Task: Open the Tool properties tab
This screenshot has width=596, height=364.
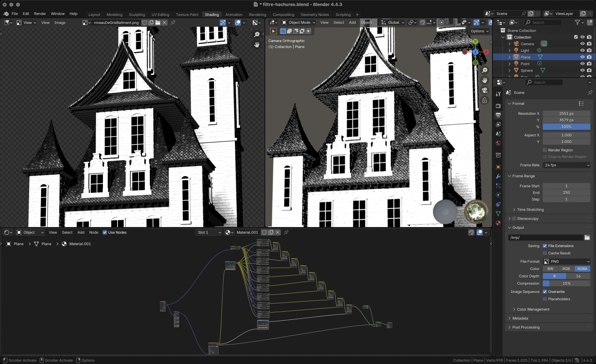Action: (498, 94)
